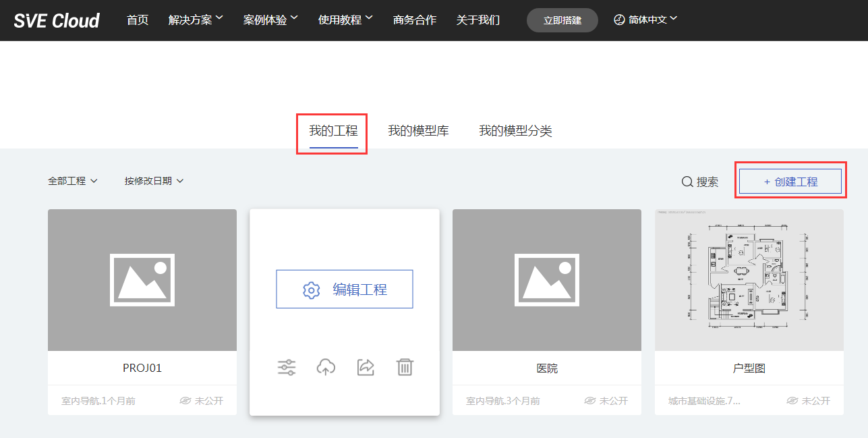Open the 商务合作 menu item
This screenshot has width=868, height=438.
pyautogui.click(x=414, y=20)
